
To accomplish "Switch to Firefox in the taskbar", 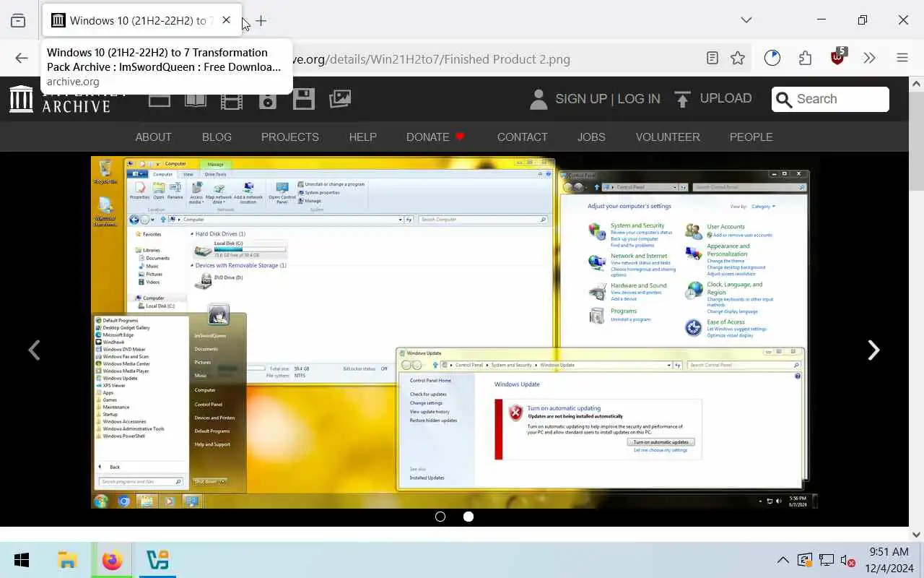I will tap(112, 560).
